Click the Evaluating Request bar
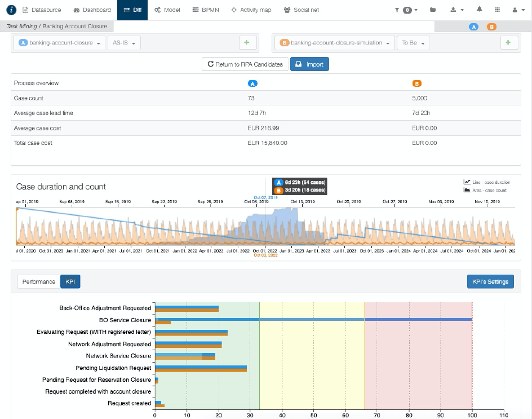532x419 pixels. click(192, 333)
